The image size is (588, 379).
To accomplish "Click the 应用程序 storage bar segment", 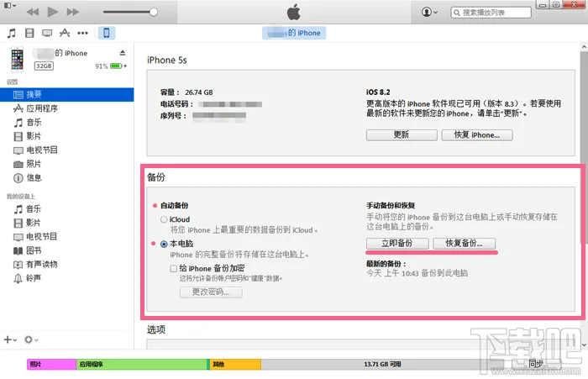I will point(142,365).
